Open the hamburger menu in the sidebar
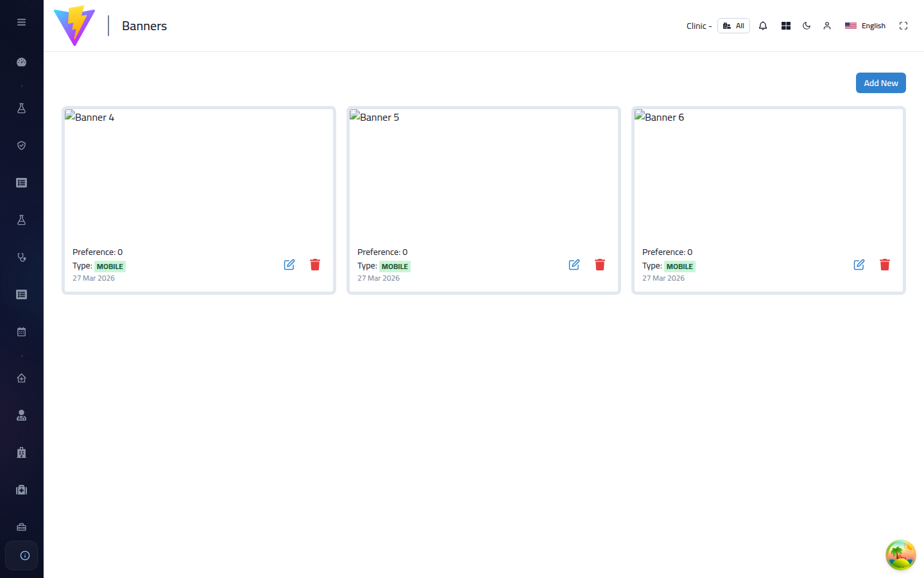This screenshot has height=578, width=924. tap(21, 22)
